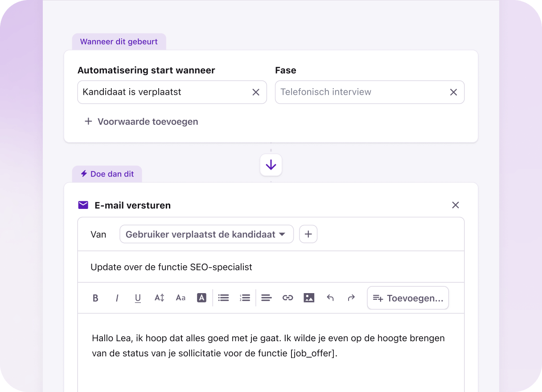Insert a bulleted list
The height and width of the screenshot is (392, 542).
pyautogui.click(x=223, y=298)
